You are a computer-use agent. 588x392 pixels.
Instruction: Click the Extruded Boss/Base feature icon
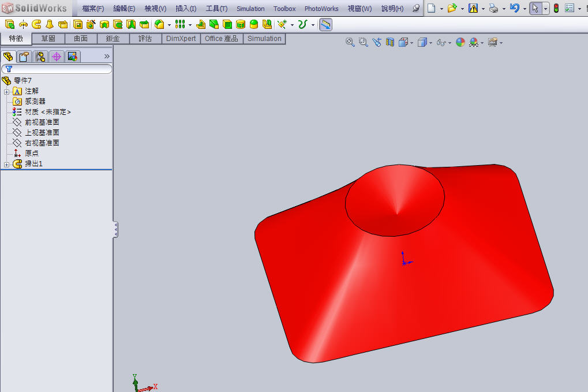coord(10,25)
